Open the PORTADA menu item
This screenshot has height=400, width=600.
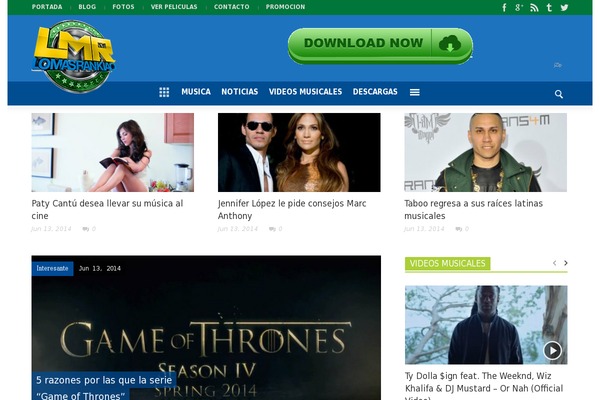(x=47, y=7)
